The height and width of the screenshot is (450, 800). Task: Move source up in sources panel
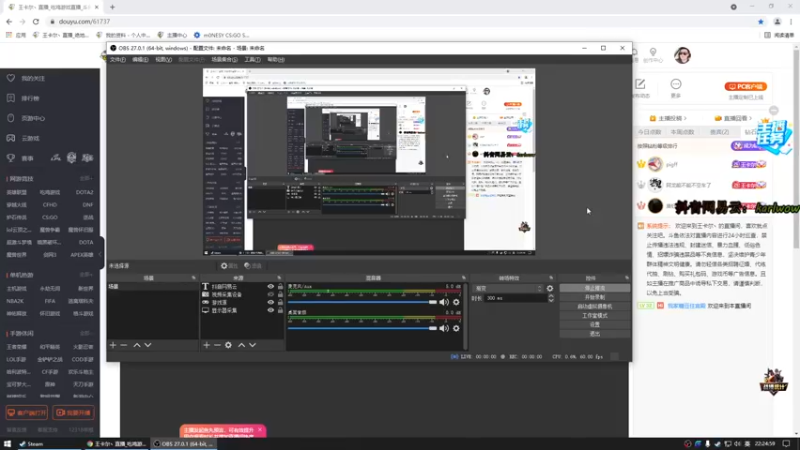(x=241, y=345)
